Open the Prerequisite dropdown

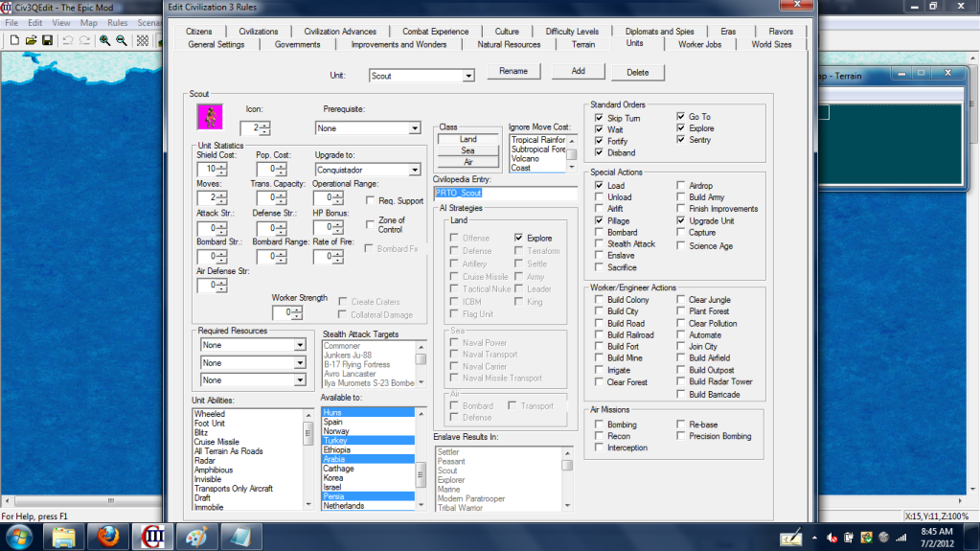[415, 128]
